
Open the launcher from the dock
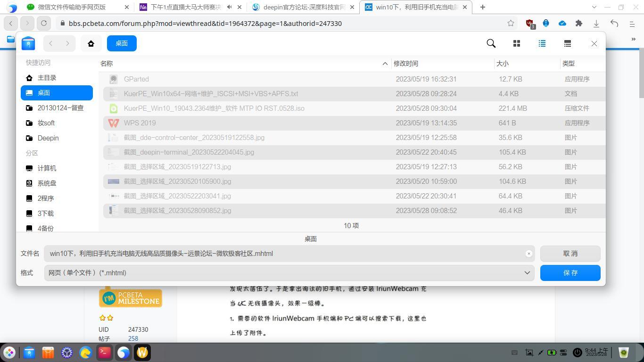(9, 353)
